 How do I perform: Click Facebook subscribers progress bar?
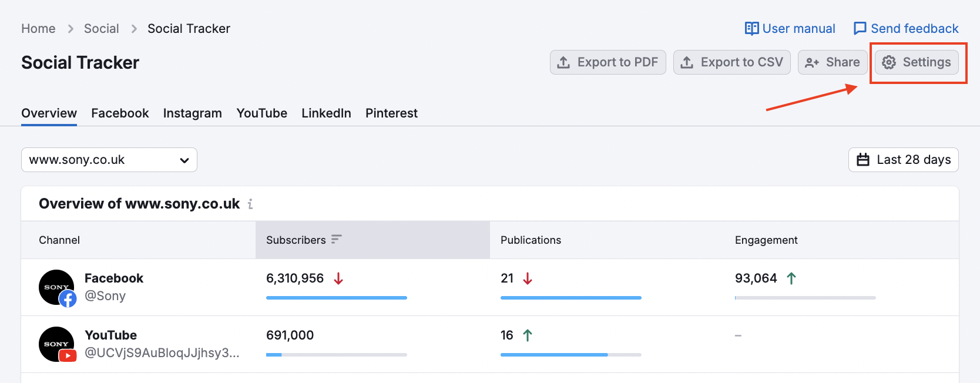tap(336, 298)
